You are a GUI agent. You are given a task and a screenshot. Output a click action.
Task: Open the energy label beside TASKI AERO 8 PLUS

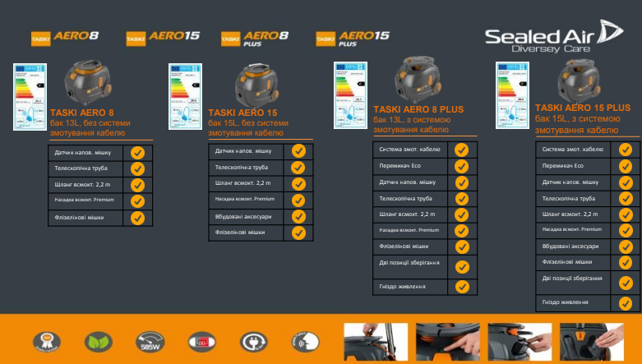350,95
